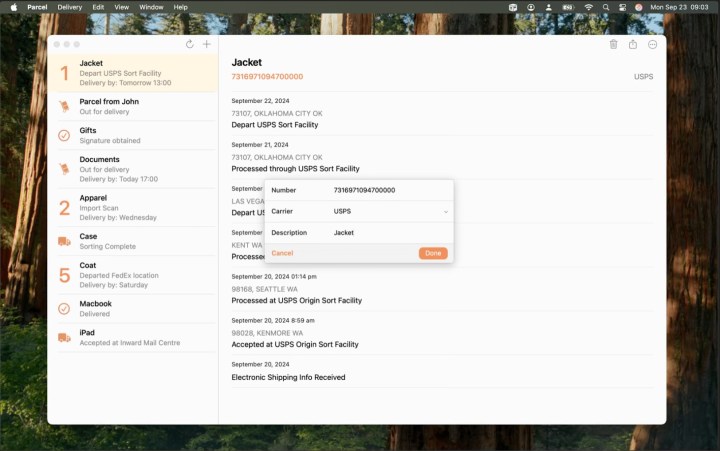This screenshot has height=451, width=720.
Task: Open the Window menu
Action: (x=151, y=7)
